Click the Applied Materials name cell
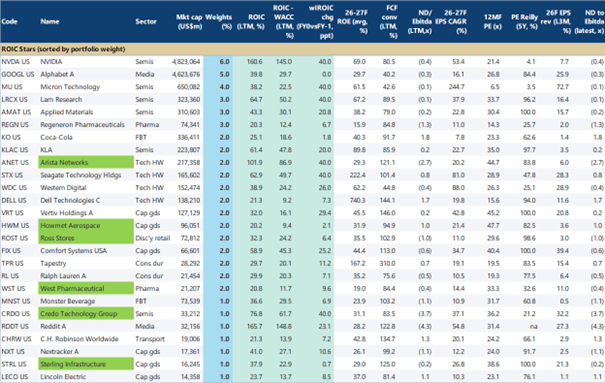This screenshot has width=605, height=383. [x=67, y=112]
